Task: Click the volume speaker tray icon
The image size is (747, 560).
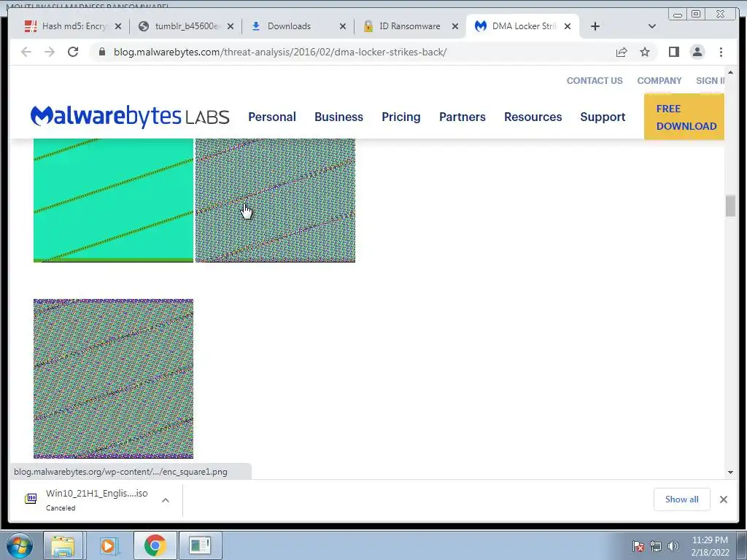Action: point(673,546)
